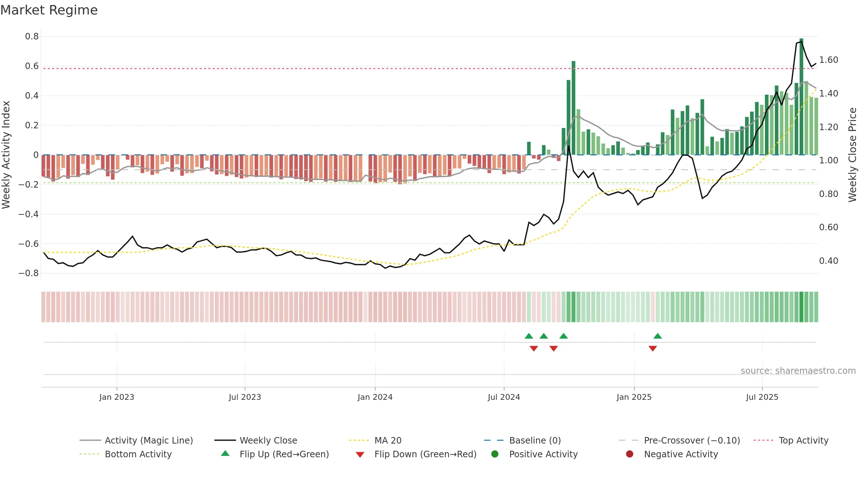The image size is (868, 488).
Task: Toggle the Bottom Activity legend entry
Action: (125, 454)
